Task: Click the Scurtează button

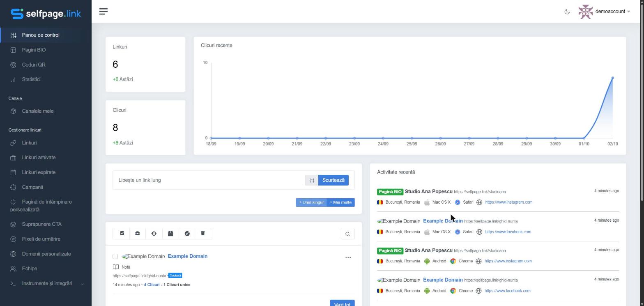Action: pyautogui.click(x=333, y=180)
